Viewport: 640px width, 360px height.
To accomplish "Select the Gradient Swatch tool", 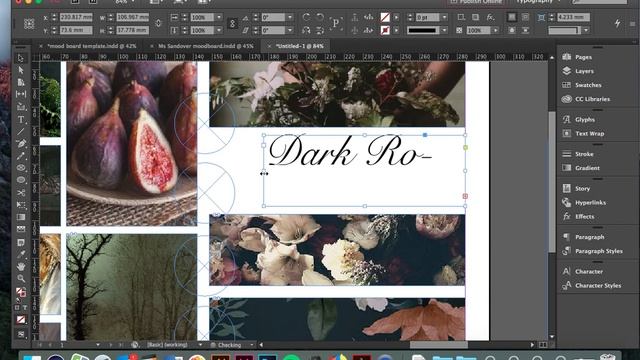I will (21, 217).
